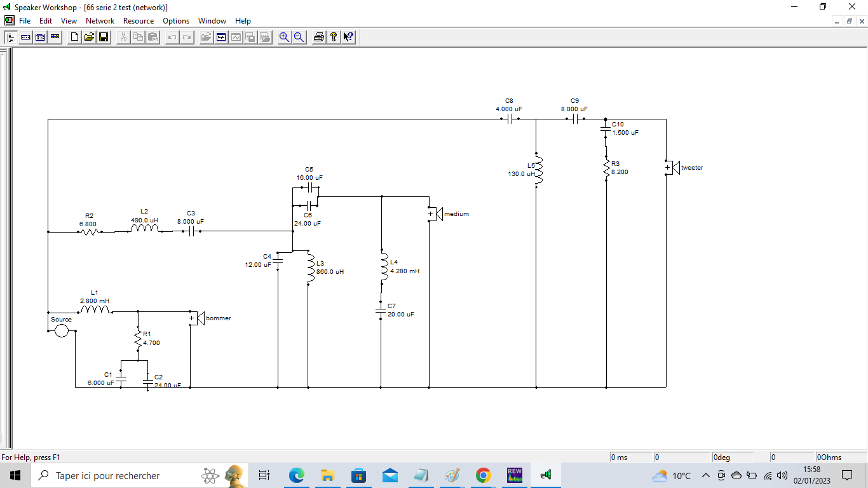Click the Zoom Out magnifier icon
The width and height of the screenshot is (868, 488).
[x=299, y=37]
